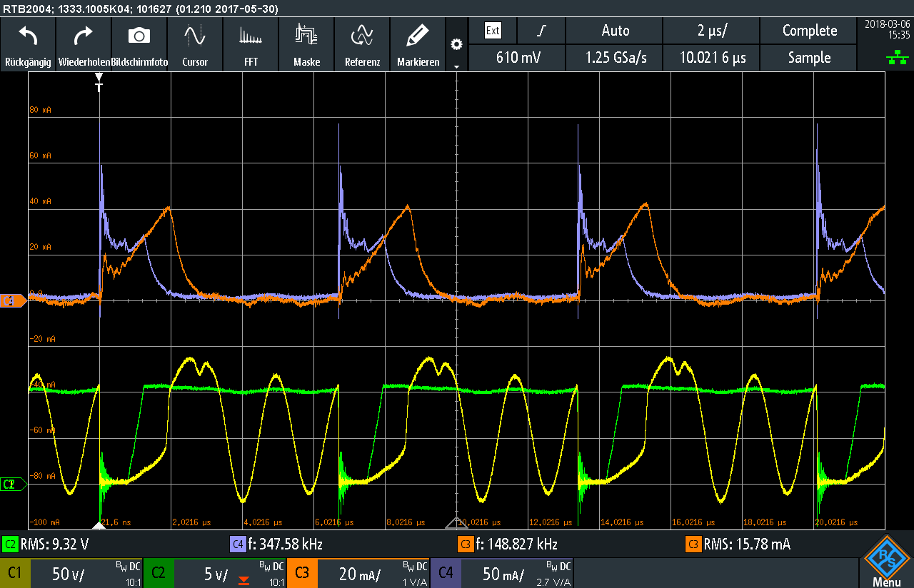
Task: Select the C4 f: 347.58 kHz measurement
Action: [276, 544]
